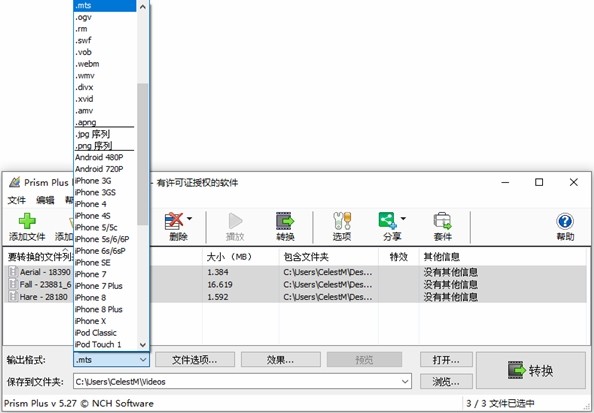The image size is (594, 413).
Task: Open the 编辑 menu
Action: click(x=45, y=200)
